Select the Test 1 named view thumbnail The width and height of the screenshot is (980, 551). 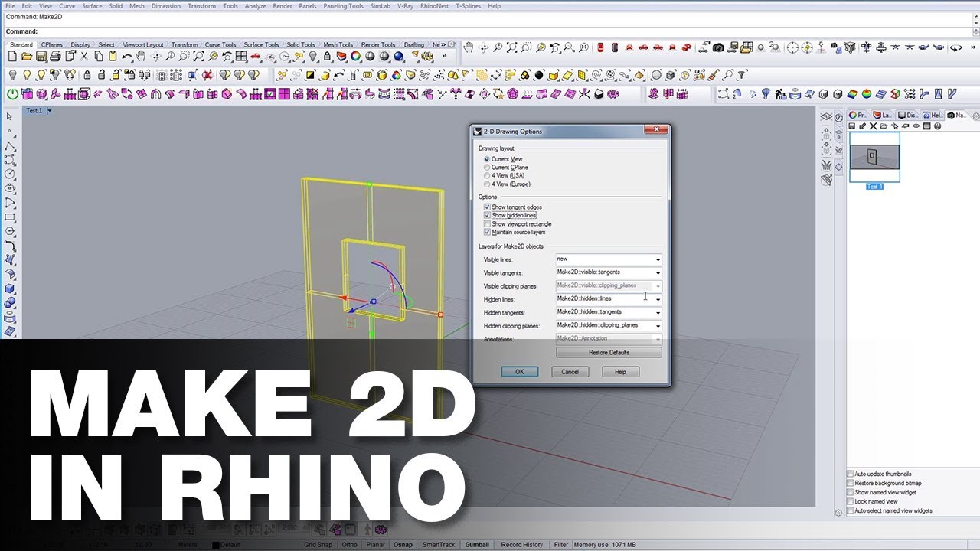874,155
